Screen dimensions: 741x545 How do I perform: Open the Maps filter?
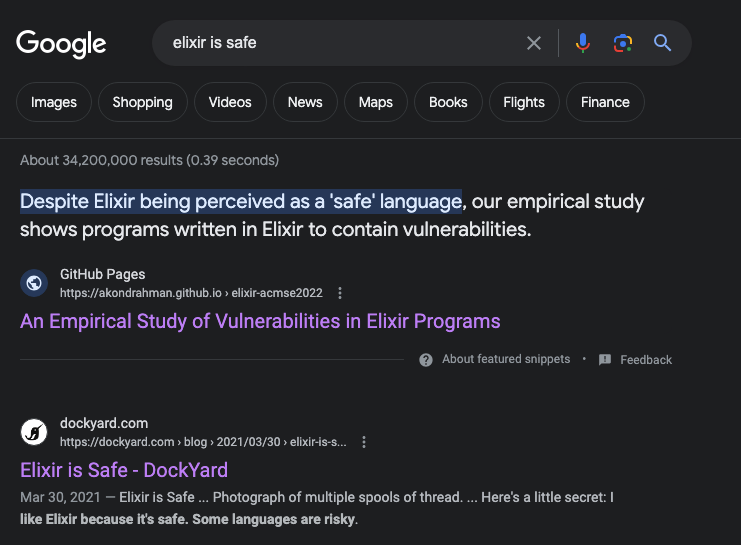376,102
